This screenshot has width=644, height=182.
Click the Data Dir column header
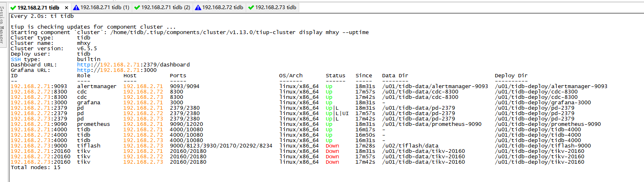point(395,76)
